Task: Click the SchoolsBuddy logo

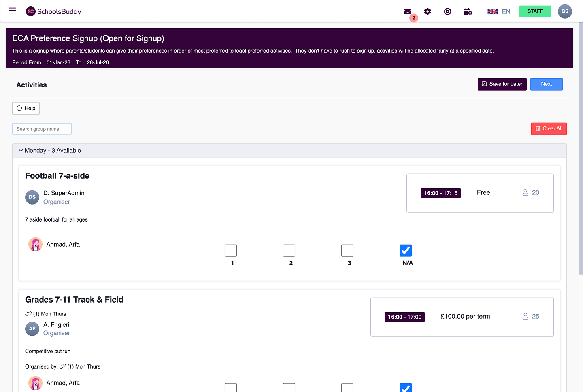Action: pos(53,11)
